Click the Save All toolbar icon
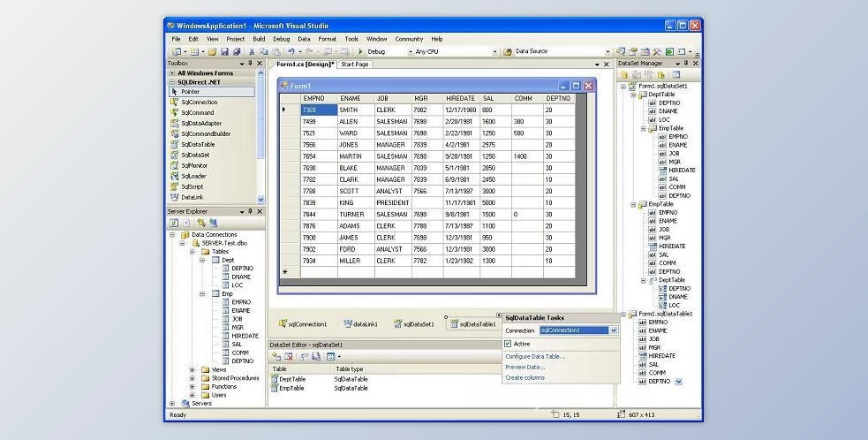 237,51
